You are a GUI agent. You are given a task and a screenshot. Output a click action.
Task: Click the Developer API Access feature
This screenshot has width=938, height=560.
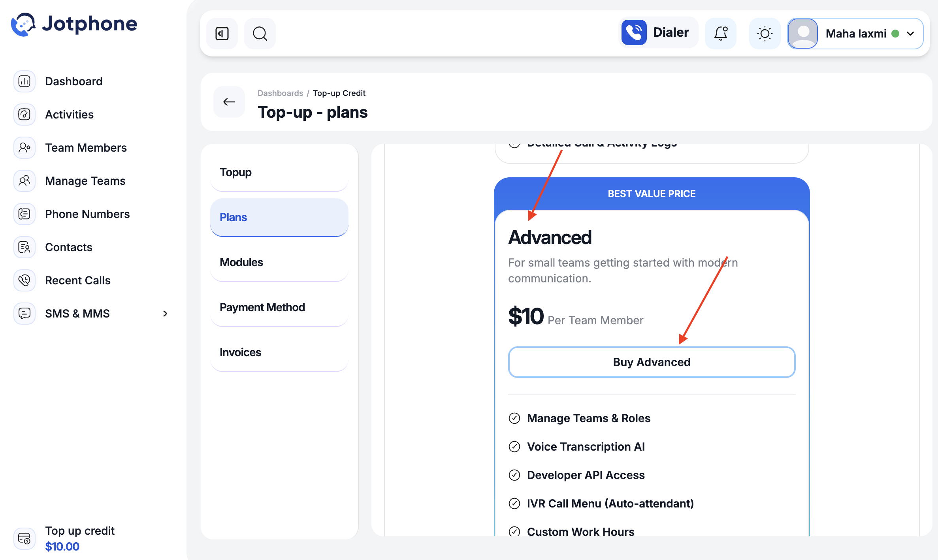(586, 475)
